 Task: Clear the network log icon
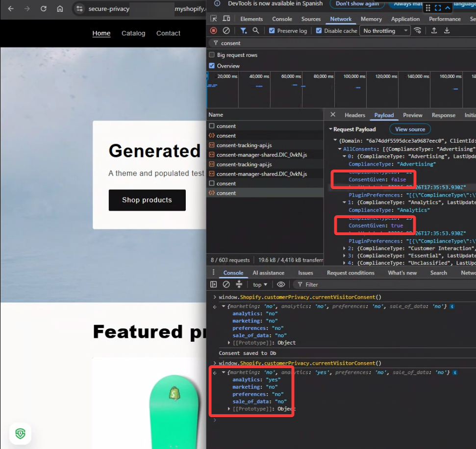tap(226, 30)
